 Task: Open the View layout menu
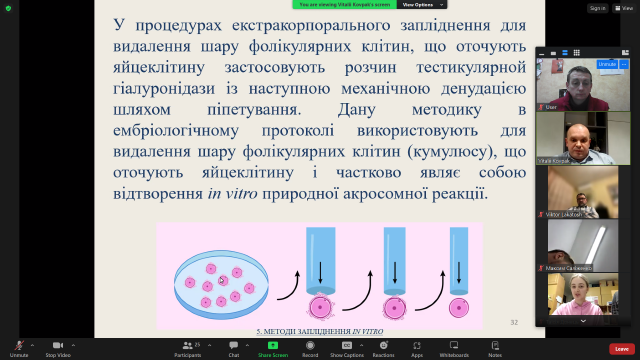[x=624, y=8]
